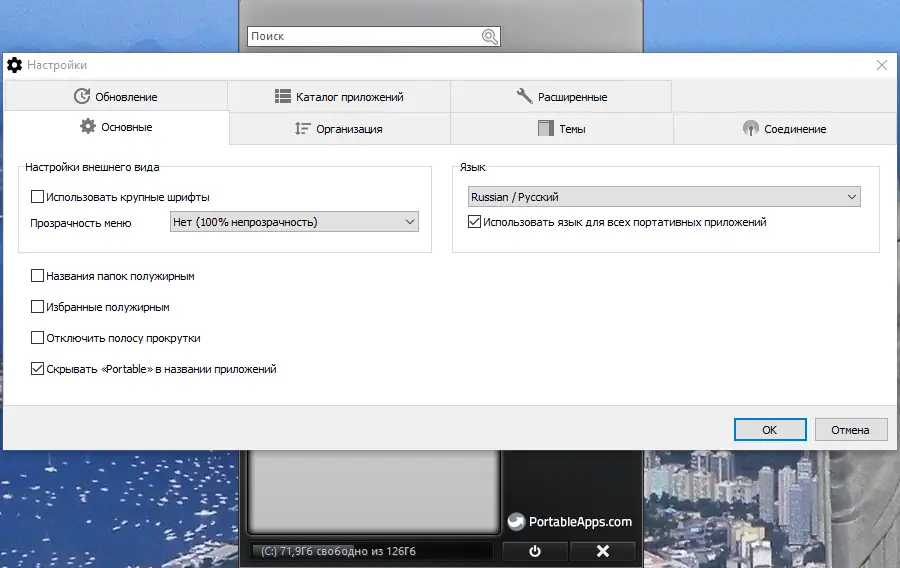Switch to the Организация tab
Image resolution: width=900 pixels, height=568 pixels.
coord(339,129)
